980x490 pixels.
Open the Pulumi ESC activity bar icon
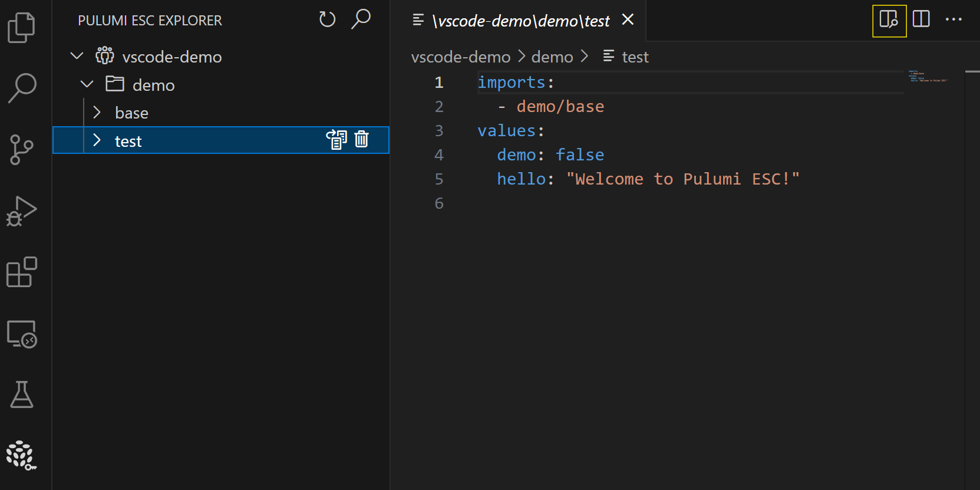(22, 455)
